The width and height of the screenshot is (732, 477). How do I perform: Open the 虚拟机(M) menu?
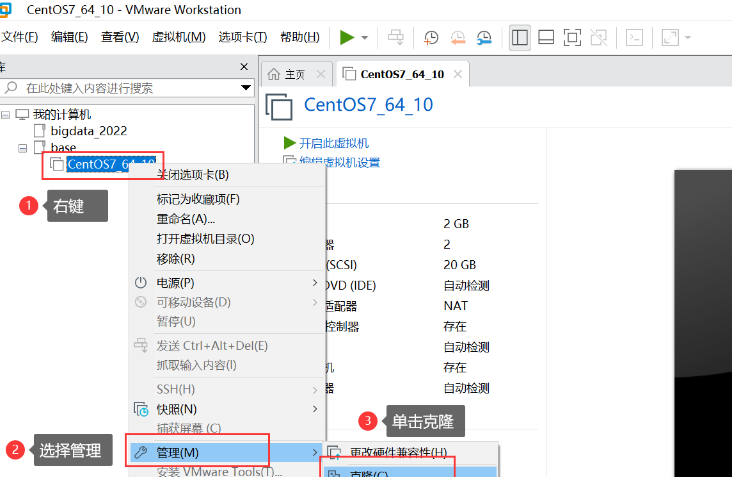[x=179, y=37]
